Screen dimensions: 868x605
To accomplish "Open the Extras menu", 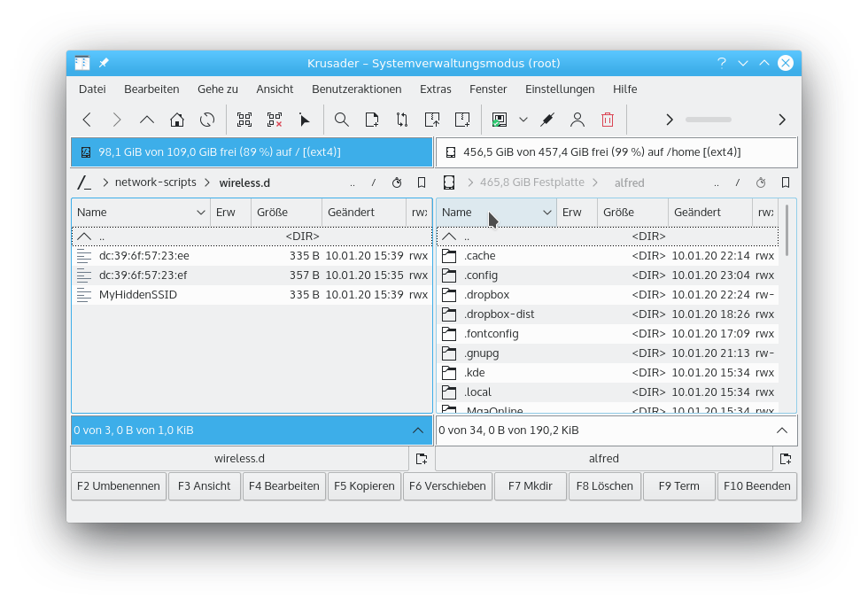I will pos(435,89).
